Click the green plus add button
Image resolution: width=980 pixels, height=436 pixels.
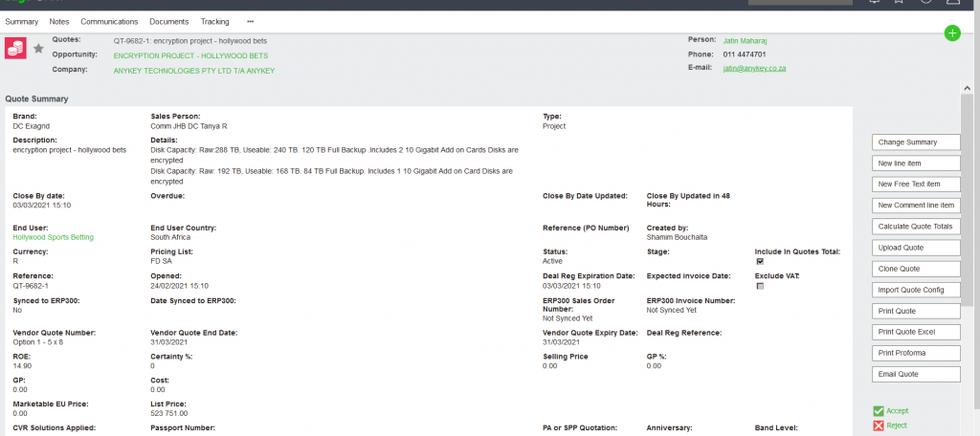(951, 33)
